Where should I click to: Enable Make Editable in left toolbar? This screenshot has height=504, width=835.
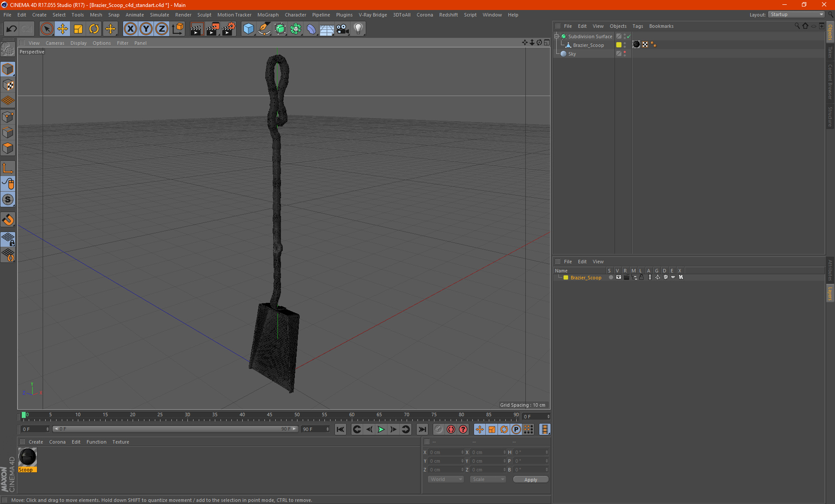tap(8, 49)
